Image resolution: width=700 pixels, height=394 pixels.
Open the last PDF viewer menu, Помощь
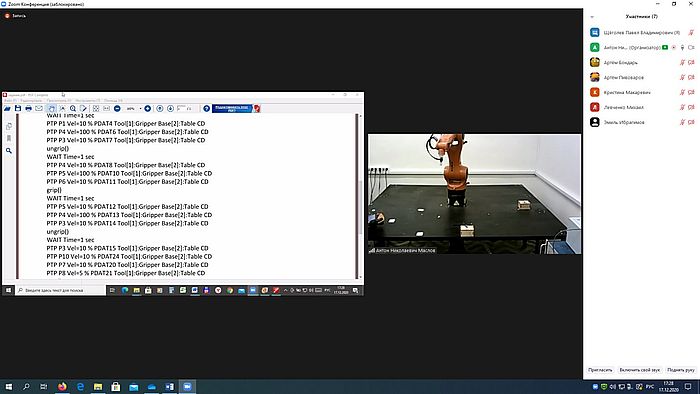click(113, 101)
